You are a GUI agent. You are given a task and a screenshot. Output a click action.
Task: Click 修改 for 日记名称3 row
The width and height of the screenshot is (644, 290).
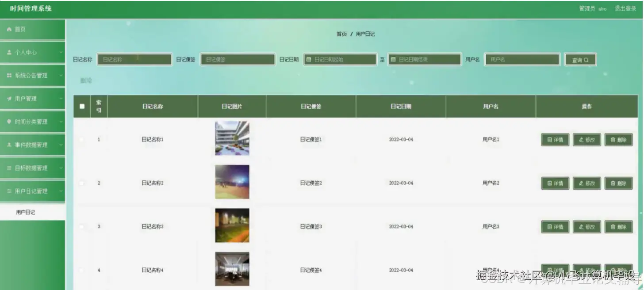pyautogui.click(x=587, y=227)
